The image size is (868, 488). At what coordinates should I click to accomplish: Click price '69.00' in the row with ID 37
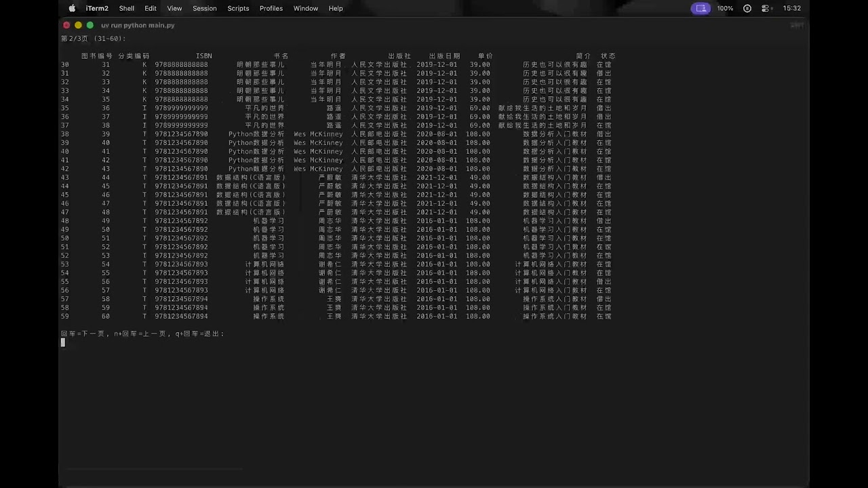(479, 117)
